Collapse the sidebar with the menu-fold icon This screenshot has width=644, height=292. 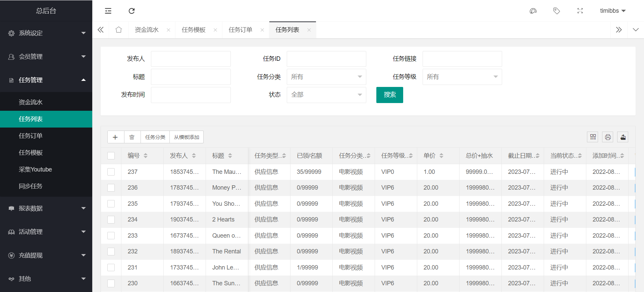click(108, 11)
